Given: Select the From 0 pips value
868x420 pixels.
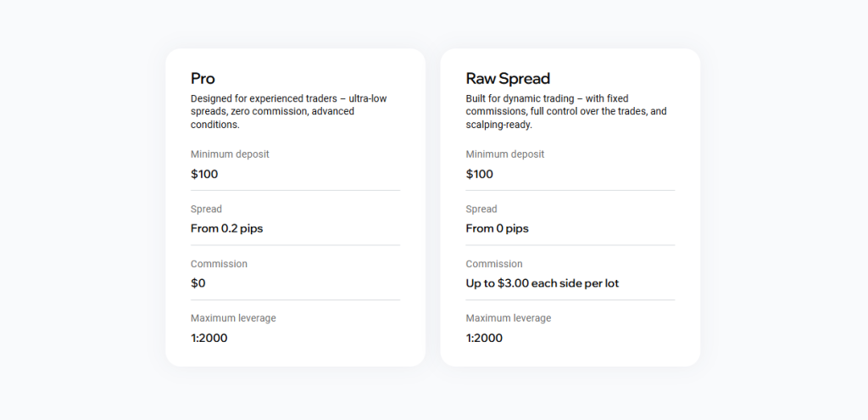Looking at the screenshot, I should click(497, 228).
